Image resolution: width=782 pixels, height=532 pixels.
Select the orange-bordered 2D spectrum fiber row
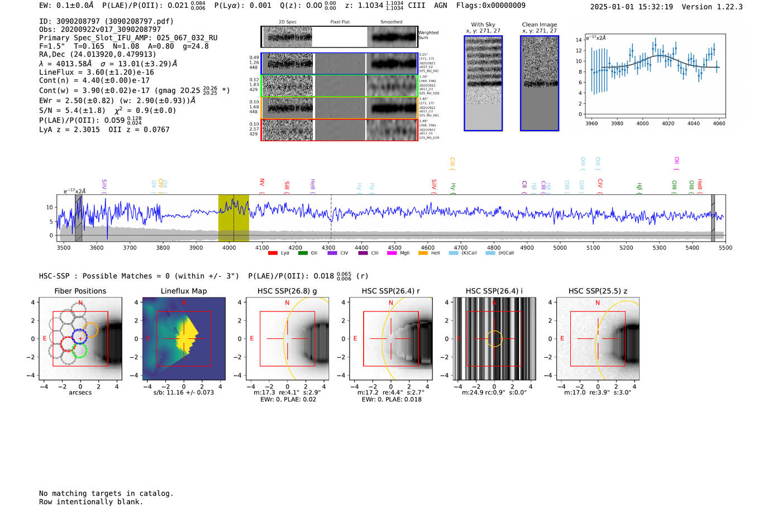[x=340, y=108]
